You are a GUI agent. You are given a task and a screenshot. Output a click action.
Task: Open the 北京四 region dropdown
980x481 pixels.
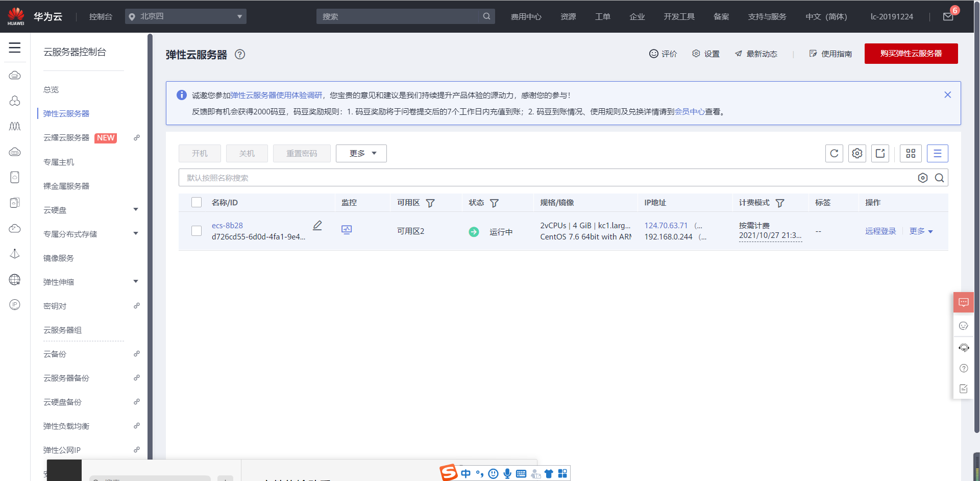pyautogui.click(x=186, y=16)
